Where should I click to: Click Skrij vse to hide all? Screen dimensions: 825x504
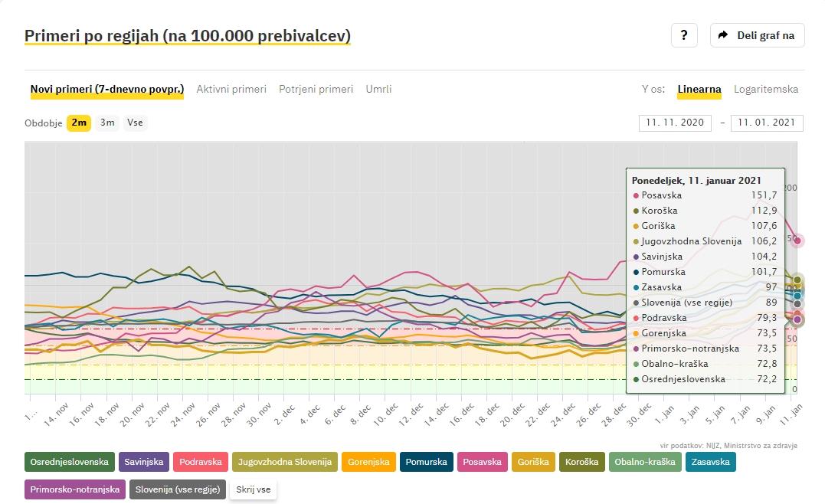pyautogui.click(x=253, y=489)
